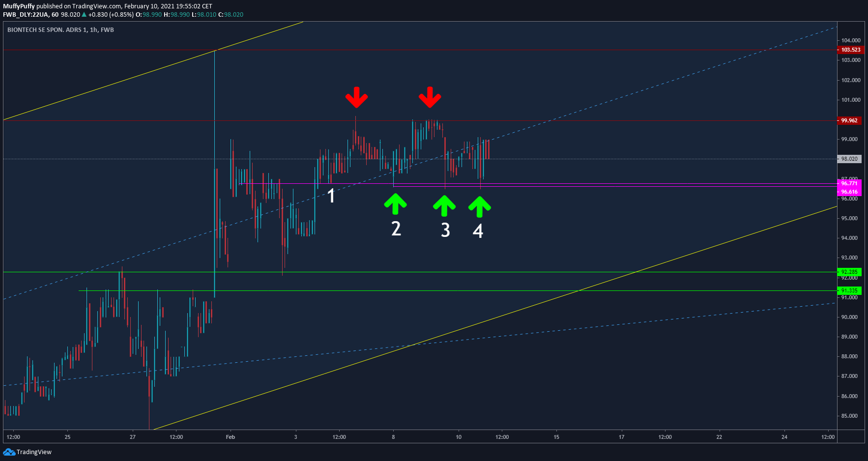868x461 pixels.
Task: Click the +0.830 (+0.85%) change value
Action: click(111, 15)
